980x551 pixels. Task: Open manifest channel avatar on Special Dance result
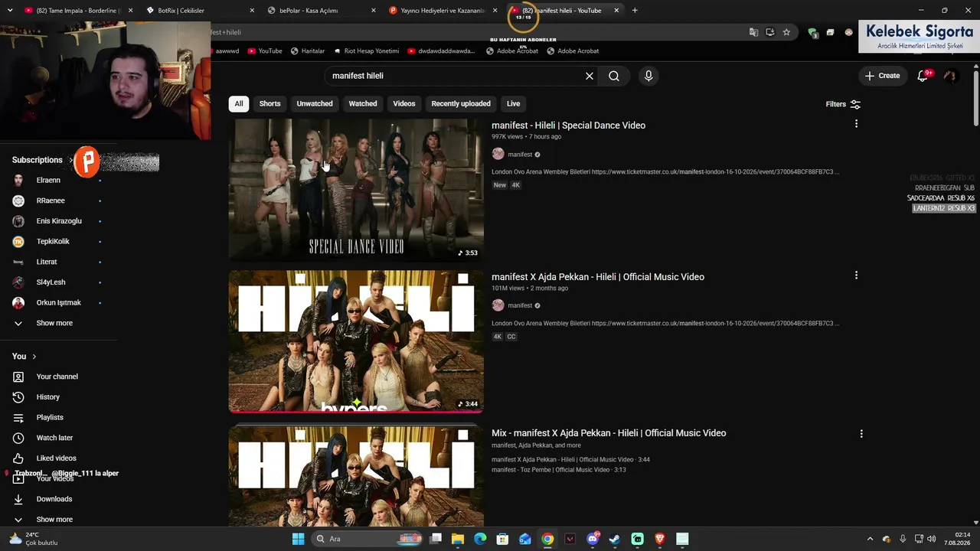point(498,155)
